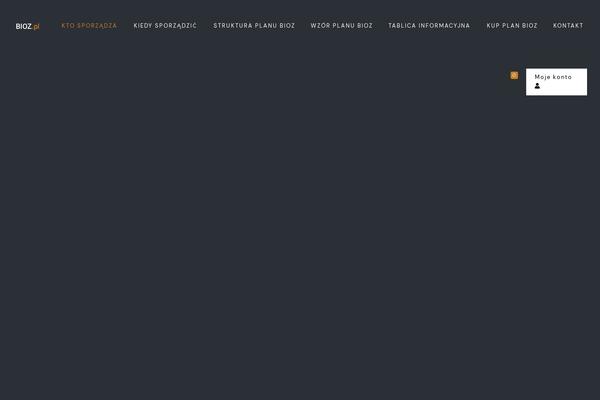Open Tablica informacyjna page
This screenshot has width=600, height=400.
(429, 26)
